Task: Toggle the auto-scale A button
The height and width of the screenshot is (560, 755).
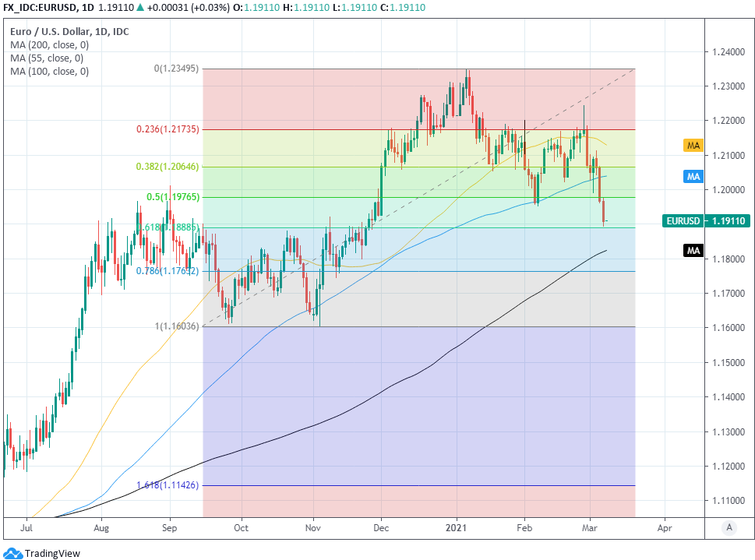Action: (x=729, y=527)
